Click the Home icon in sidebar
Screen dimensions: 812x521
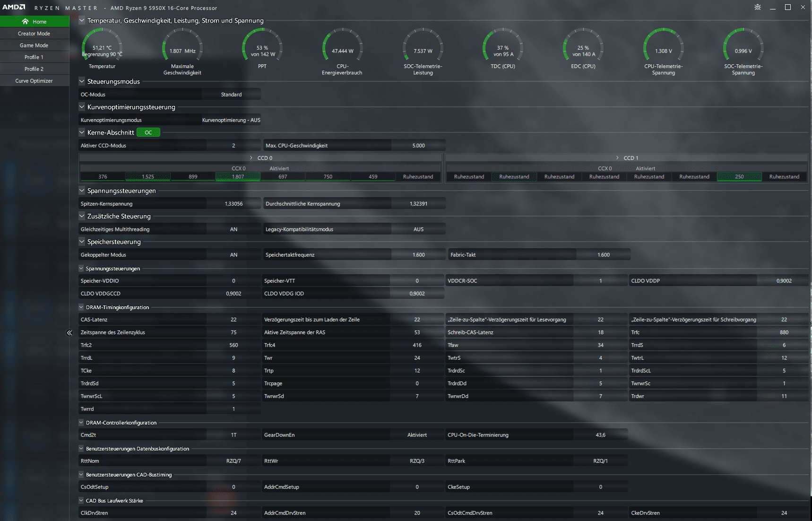[x=25, y=21]
